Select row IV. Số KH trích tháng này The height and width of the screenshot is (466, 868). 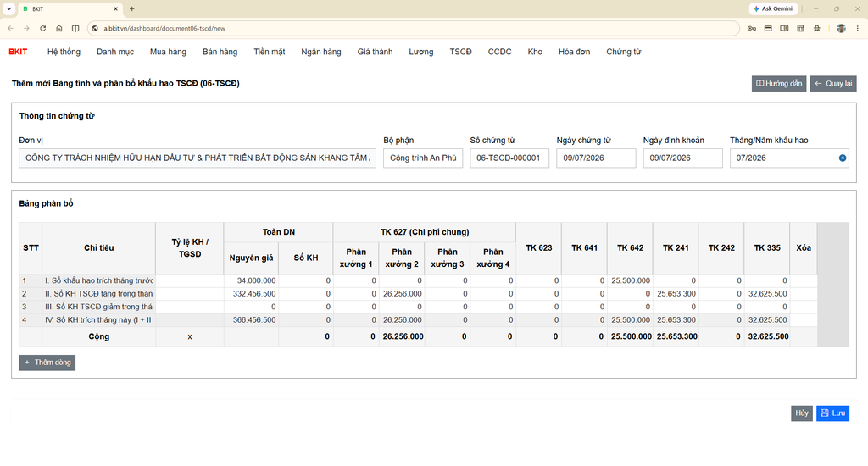[x=98, y=320]
